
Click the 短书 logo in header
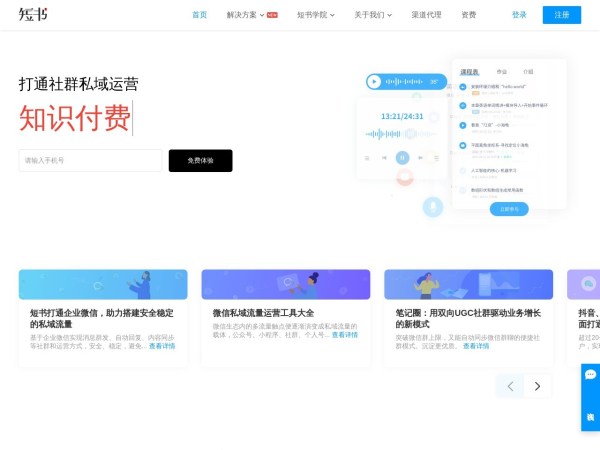tap(32, 15)
